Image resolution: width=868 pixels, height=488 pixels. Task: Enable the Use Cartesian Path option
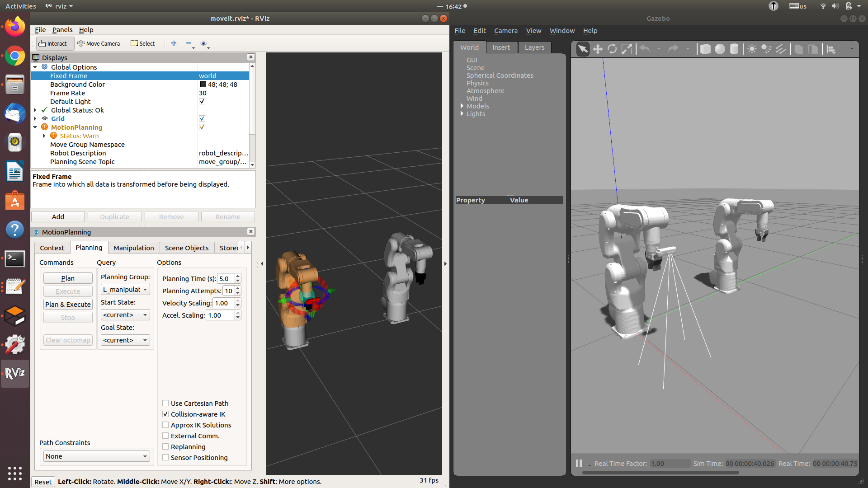tap(165, 404)
